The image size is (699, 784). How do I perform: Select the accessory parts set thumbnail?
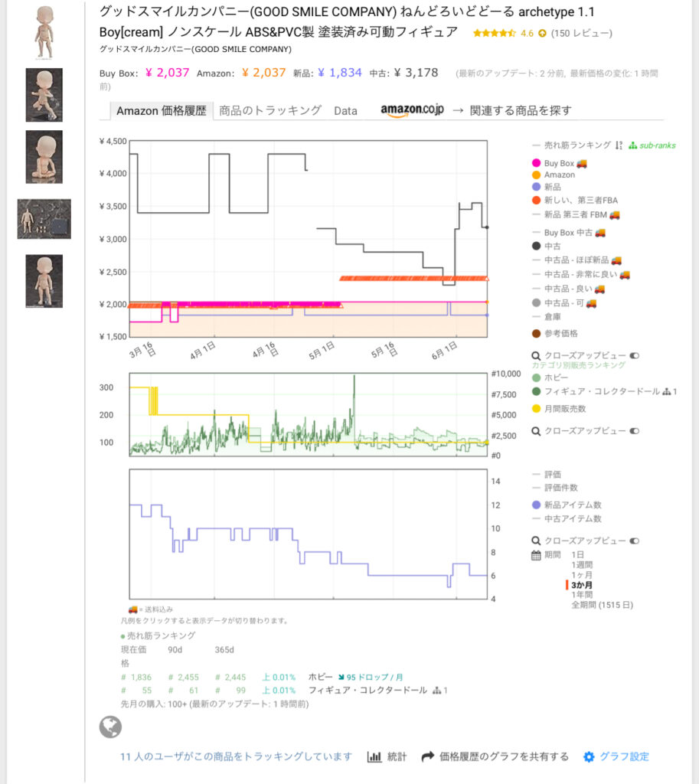click(x=44, y=219)
